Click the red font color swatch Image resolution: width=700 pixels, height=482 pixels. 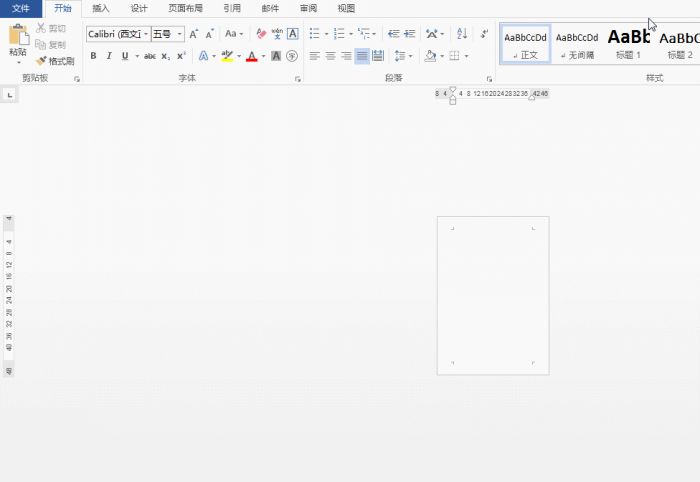pyautogui.click(x=250, y=56)
